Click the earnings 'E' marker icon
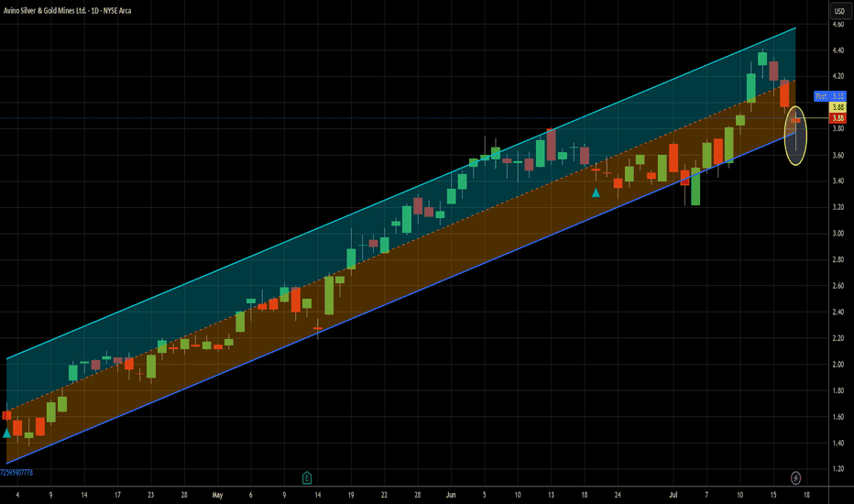The image size is (854, 504). click(x=308, y=477)
